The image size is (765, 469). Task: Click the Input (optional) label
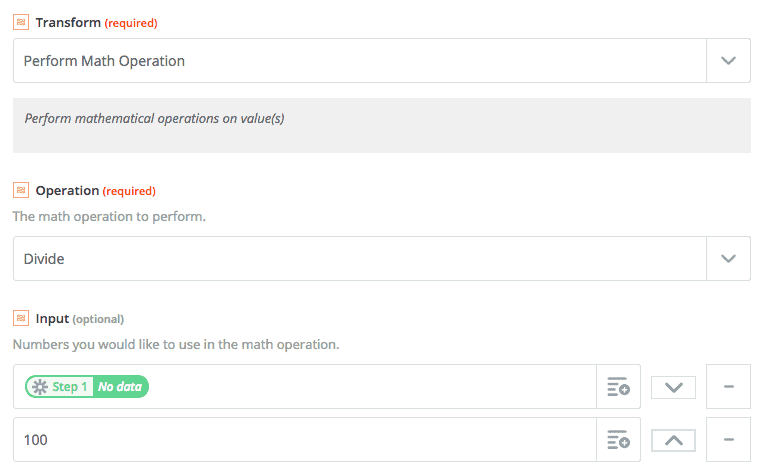tap(79, 318)
